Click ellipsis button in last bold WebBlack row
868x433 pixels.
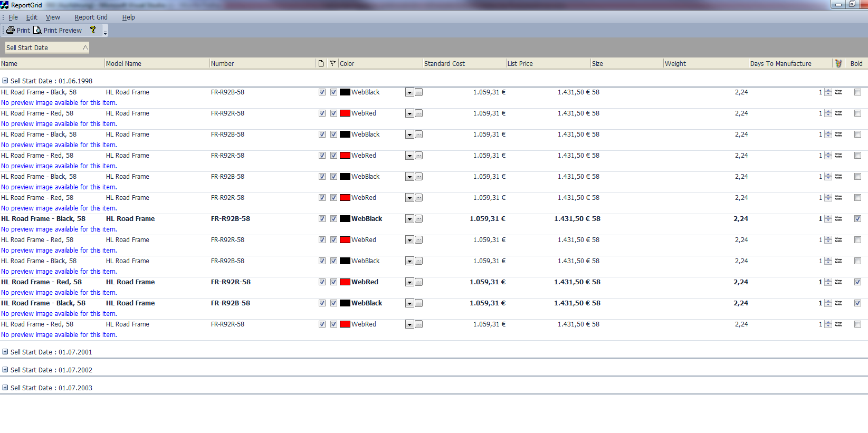(418, 303)
